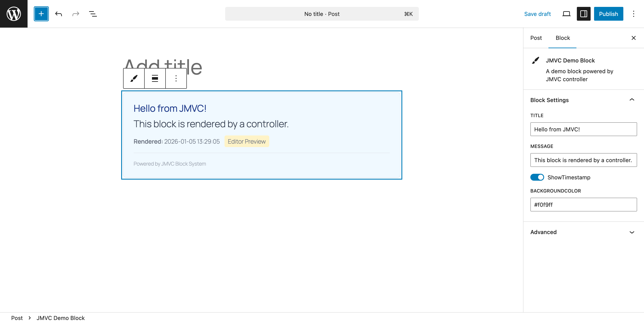Click the WordPress logo to view posts
The height and width of the screenshot is (323, 644).
14,14
